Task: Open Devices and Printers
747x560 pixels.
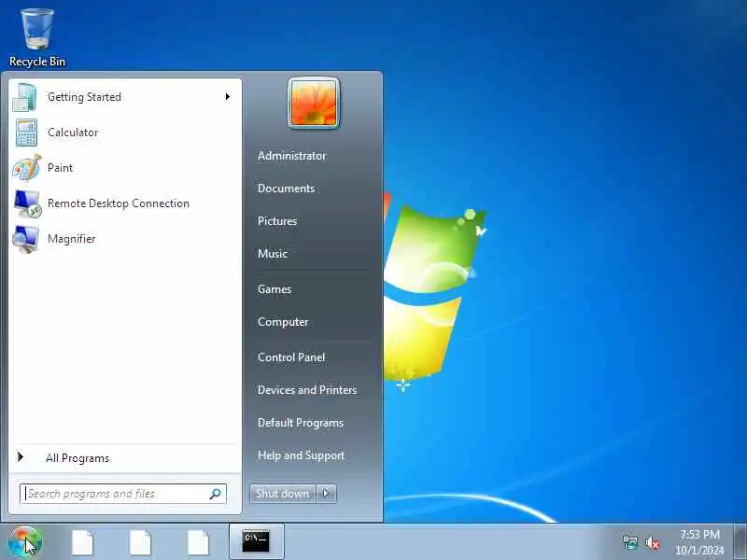Action: click(x=307, y=390)
